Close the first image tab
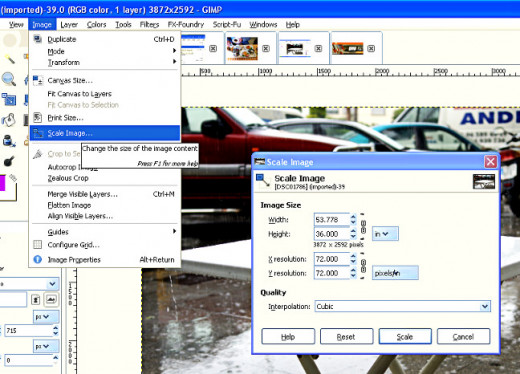Viewport: 520px width, 374px height. pyautogui.click(x=213, y=49)
